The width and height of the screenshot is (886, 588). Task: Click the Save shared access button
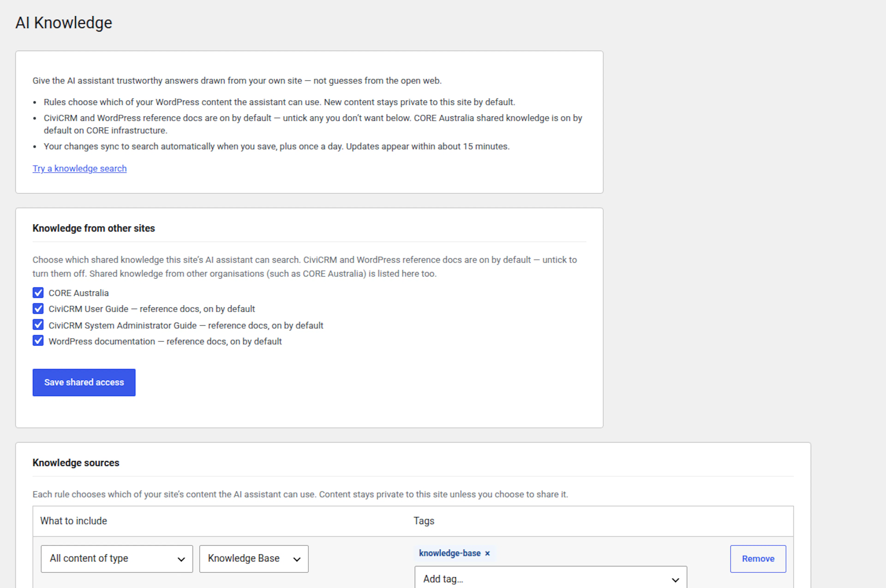click(x=84, y=382)
